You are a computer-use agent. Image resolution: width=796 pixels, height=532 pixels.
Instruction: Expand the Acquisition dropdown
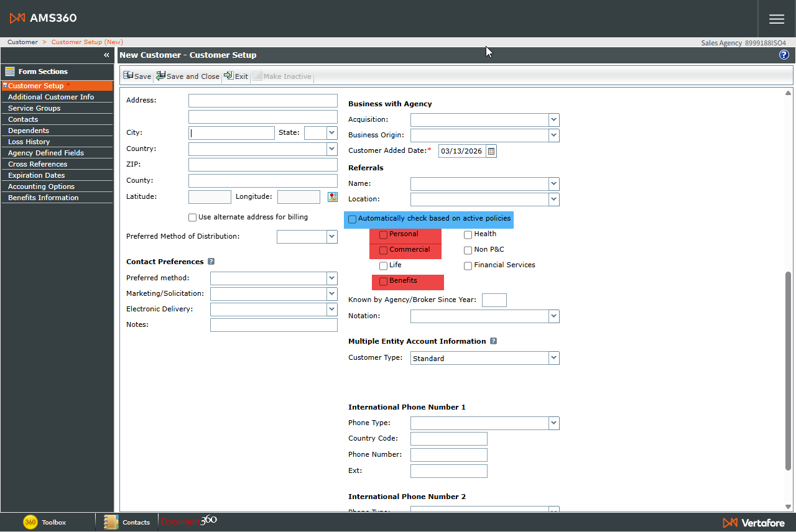(553, 119)
